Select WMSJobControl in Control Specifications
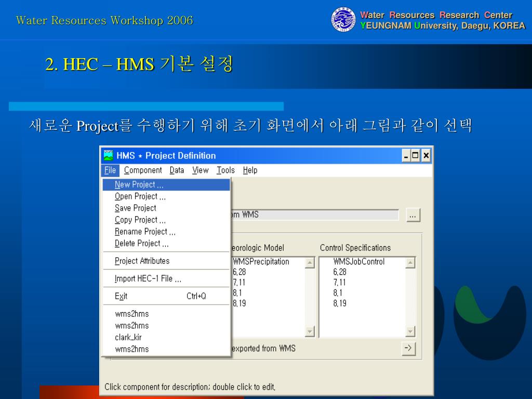The image size is (532, 399). [359, 262]
